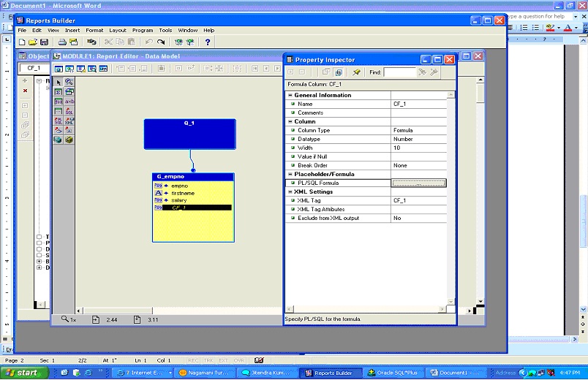Open the Edit menu in Reports Builder
The image size is (588, 380).
click(x=37, y=31)
